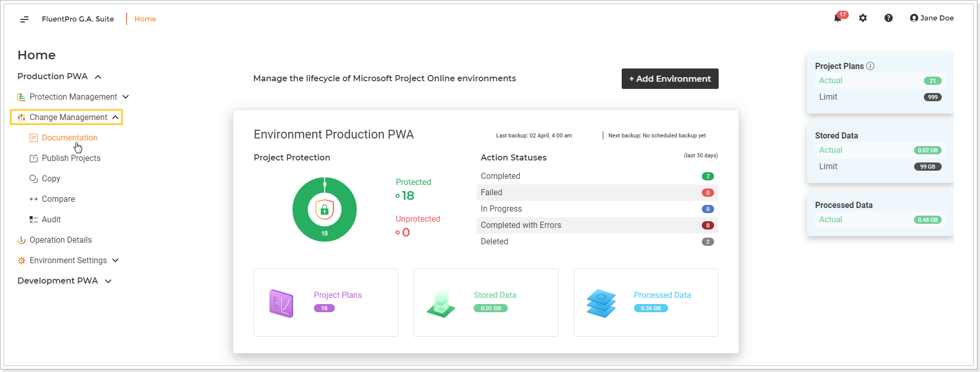980x372 pixels.
Task: Click the 0.36 GB badge under Processed Data
Action: [651, 308]
